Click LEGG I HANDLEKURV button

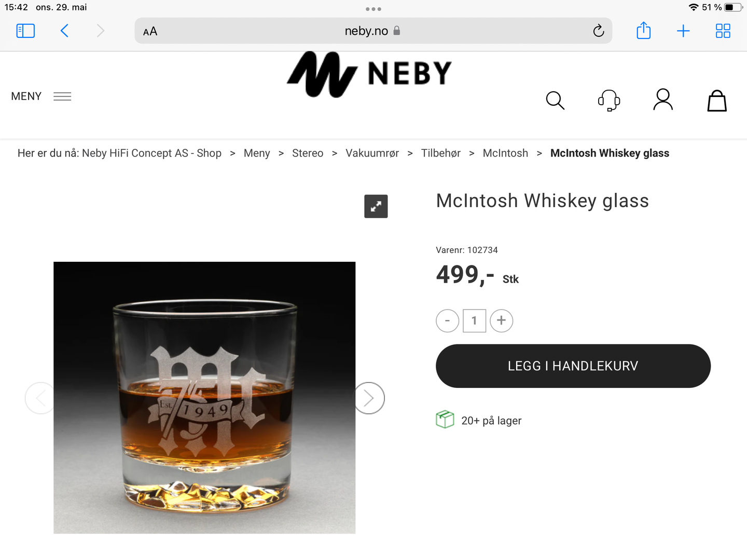click(x=573, y=366)
